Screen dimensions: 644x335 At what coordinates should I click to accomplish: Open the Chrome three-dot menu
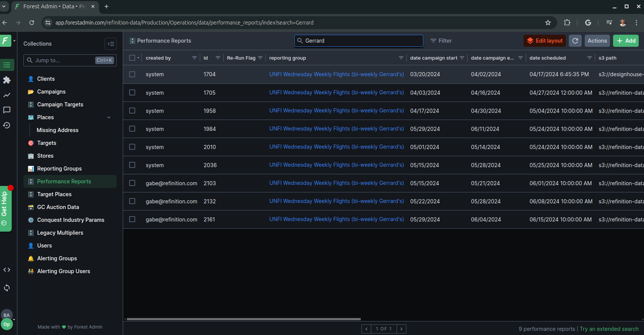pos(636,23)
